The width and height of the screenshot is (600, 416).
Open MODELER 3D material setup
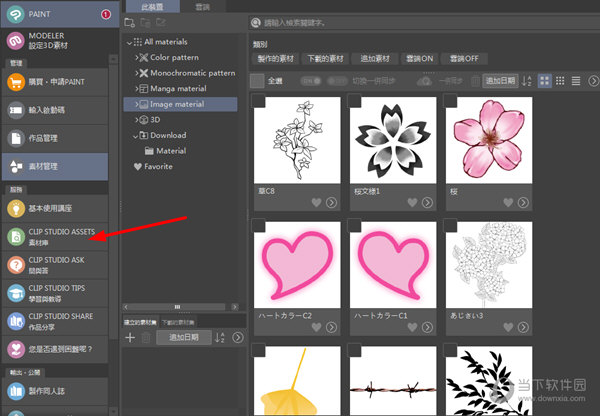(59, 41)
